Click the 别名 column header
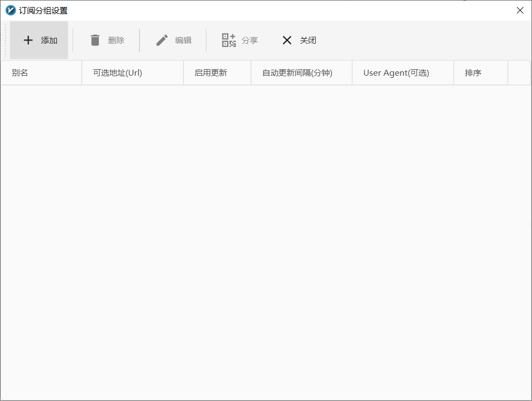Image resolution: width=532 pixels, height=401 pixels. (20, 72)
